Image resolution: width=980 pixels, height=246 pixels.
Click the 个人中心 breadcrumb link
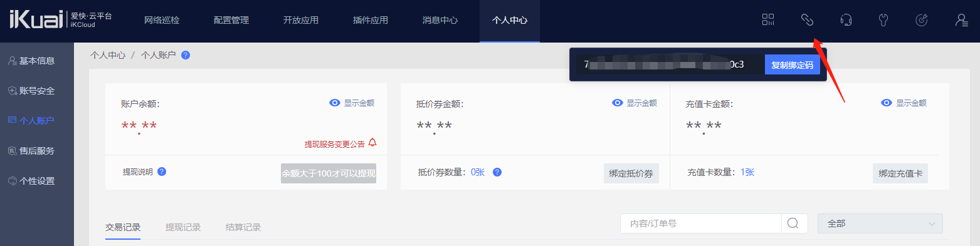pos(108,55)
